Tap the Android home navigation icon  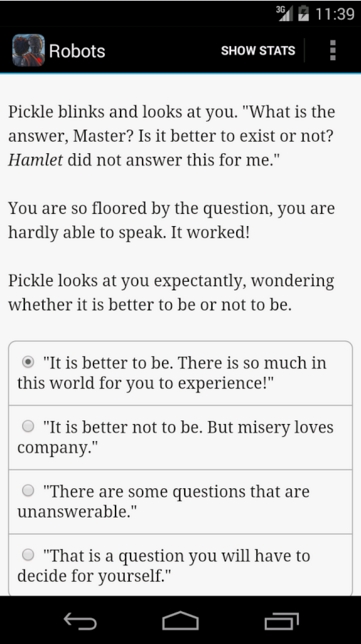pos(180,620)
